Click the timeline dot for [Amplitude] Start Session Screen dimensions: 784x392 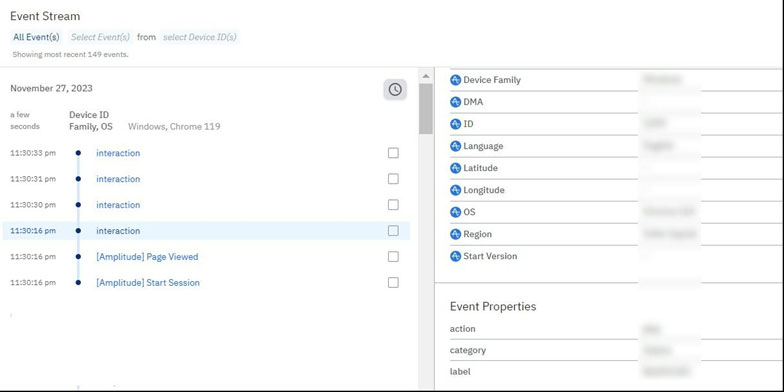pos(78,282)
